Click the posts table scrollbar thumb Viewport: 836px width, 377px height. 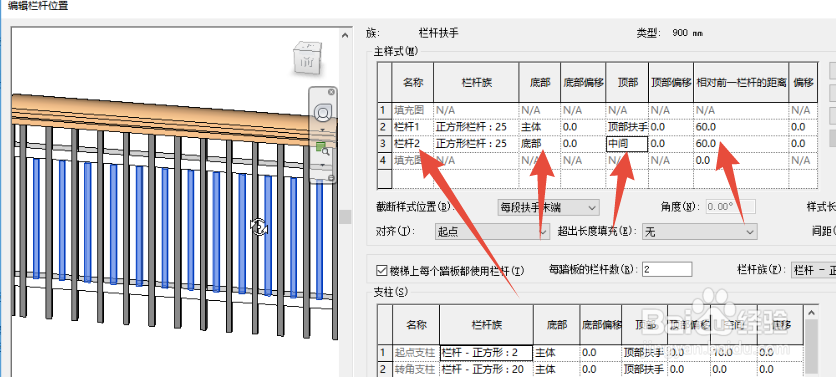click(x=811, y=347)
